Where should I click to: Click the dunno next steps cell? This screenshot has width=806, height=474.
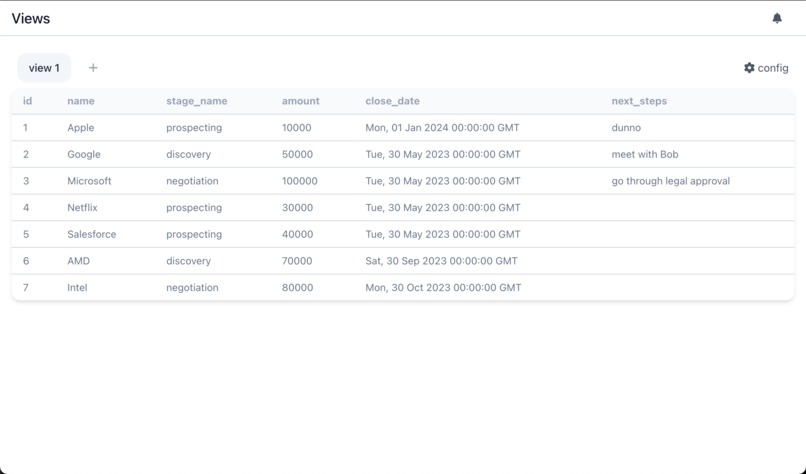tap(626, 127)
